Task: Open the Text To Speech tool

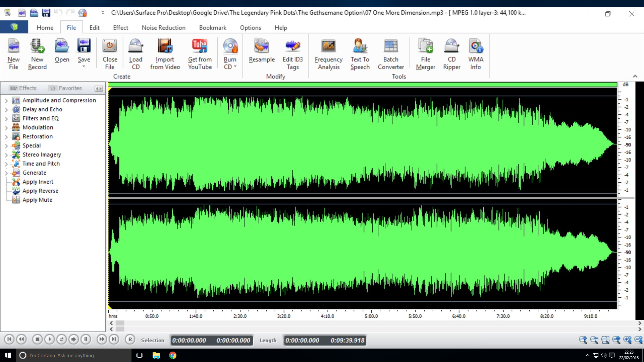Action: (359, 53)
